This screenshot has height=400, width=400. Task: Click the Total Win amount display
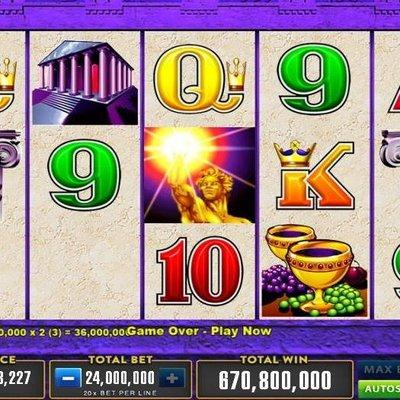tap(275, 380)
